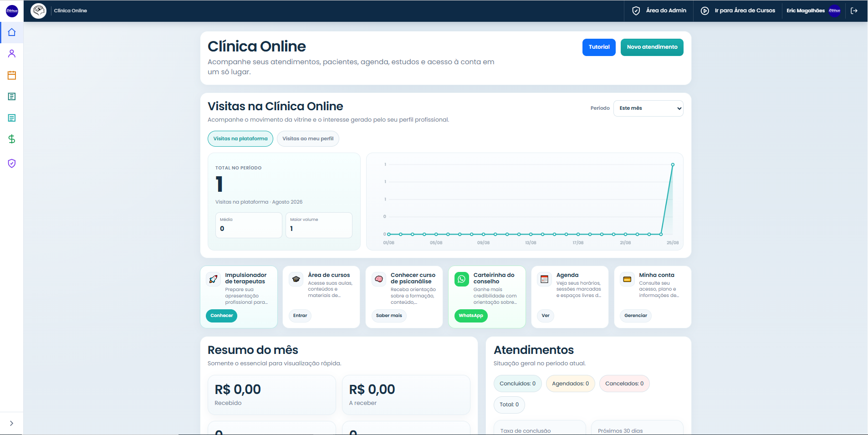Expand the sidebar with the chevron arrow
The width and height of the screenshot is (868, 435).
coord(11,423)
